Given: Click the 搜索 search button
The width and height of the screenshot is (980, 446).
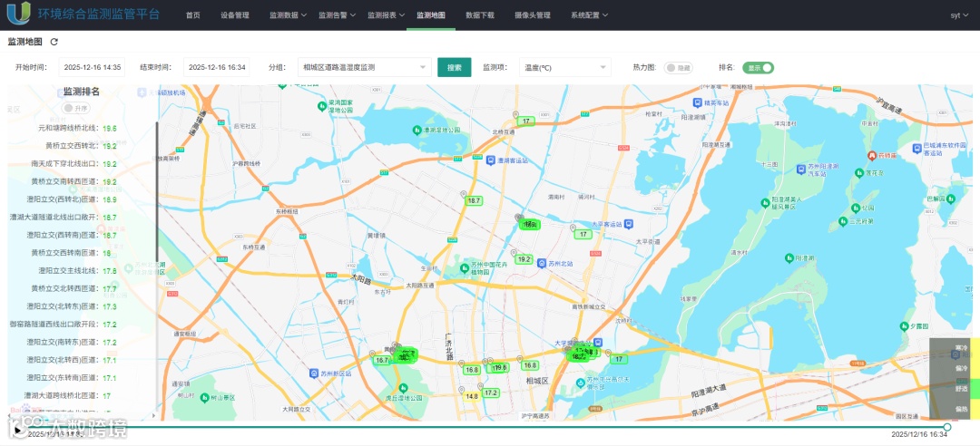Looking at the screenshot, I should click(455, 67).
